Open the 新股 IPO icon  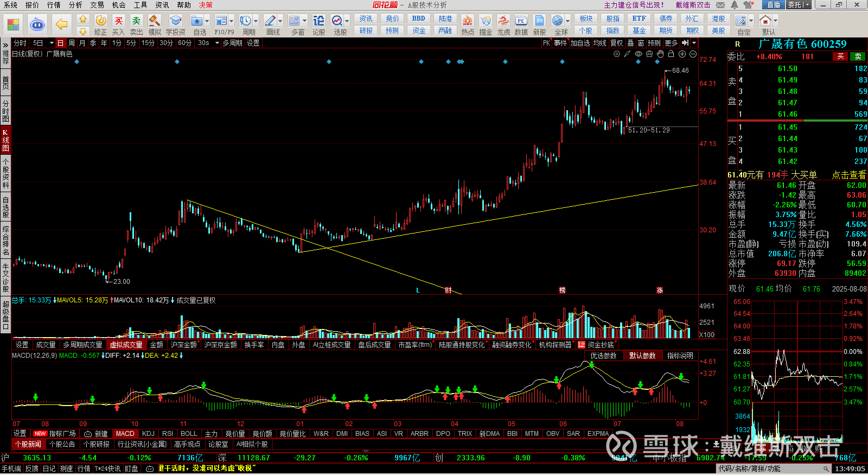point(539,21)
